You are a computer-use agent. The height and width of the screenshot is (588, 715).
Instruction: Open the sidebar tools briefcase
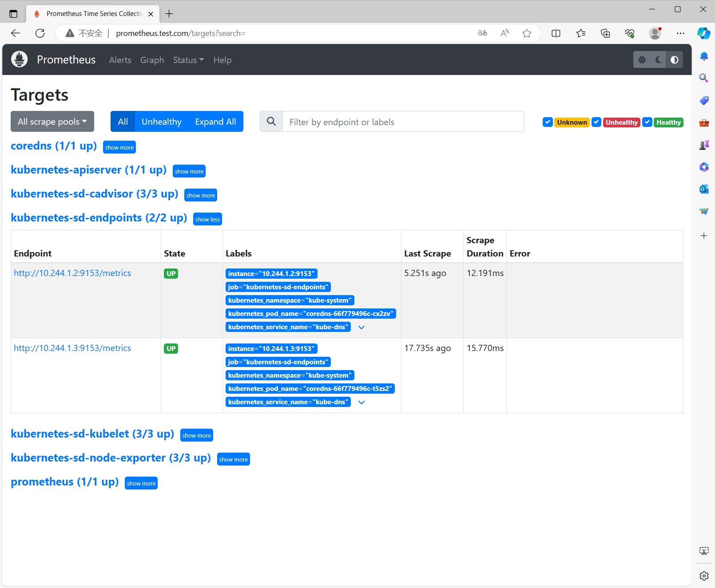[x=704, y=122]
